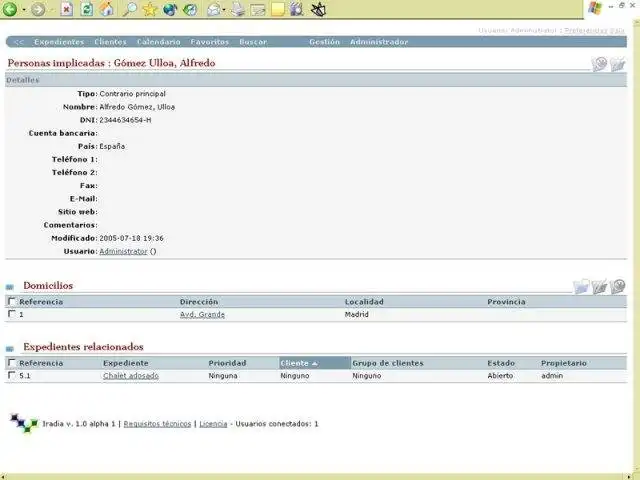Click the Refresh page icon
Screen dimensions: 640x480
tap(87, 9)
